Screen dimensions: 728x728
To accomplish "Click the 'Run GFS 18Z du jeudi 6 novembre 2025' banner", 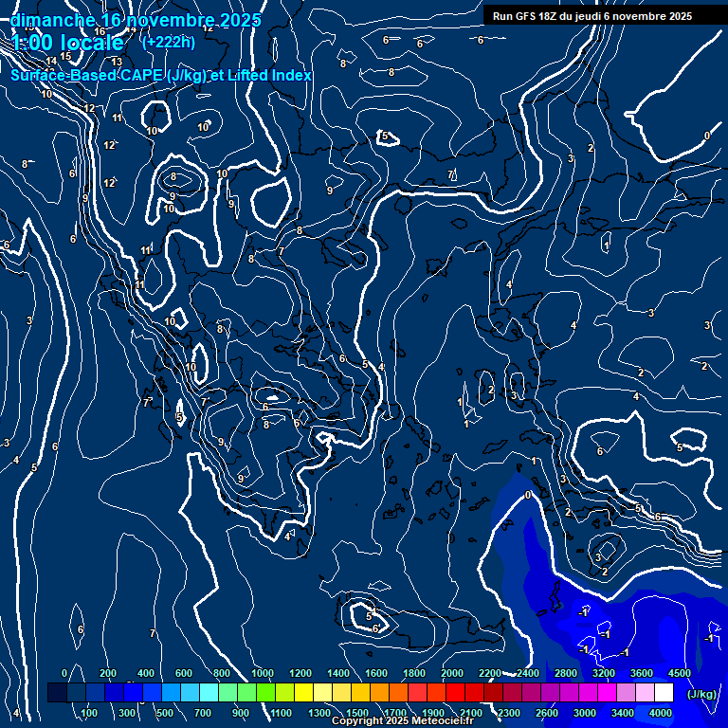I will [592, 16].
